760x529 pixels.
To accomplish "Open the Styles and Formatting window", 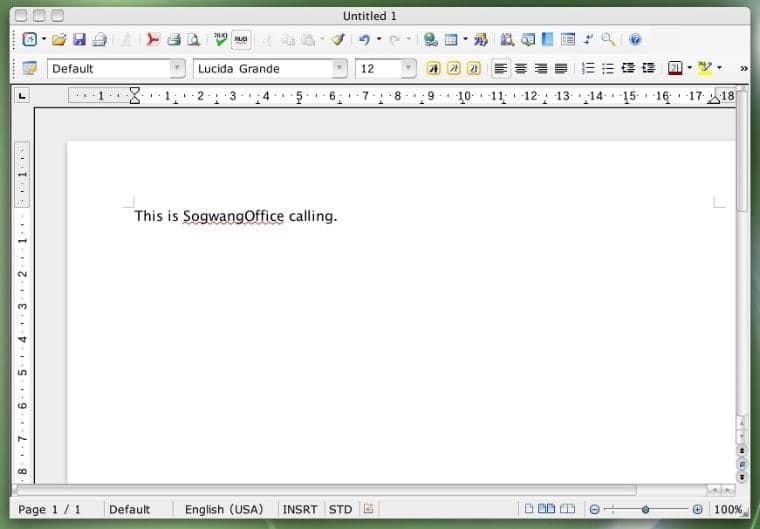I will (29, 68).
